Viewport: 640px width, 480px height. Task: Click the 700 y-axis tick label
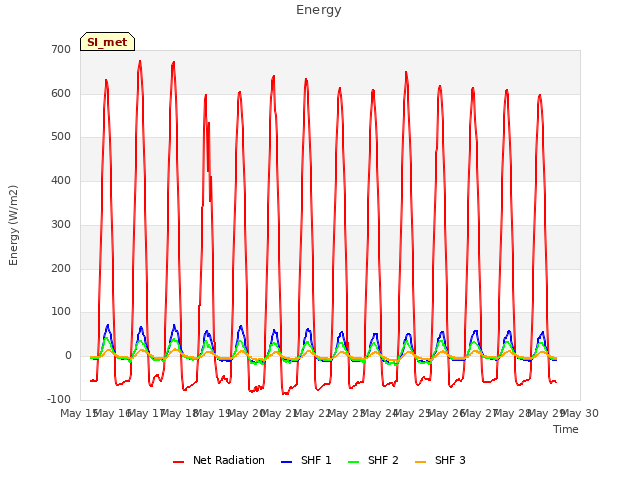click(x=61, y=49)
